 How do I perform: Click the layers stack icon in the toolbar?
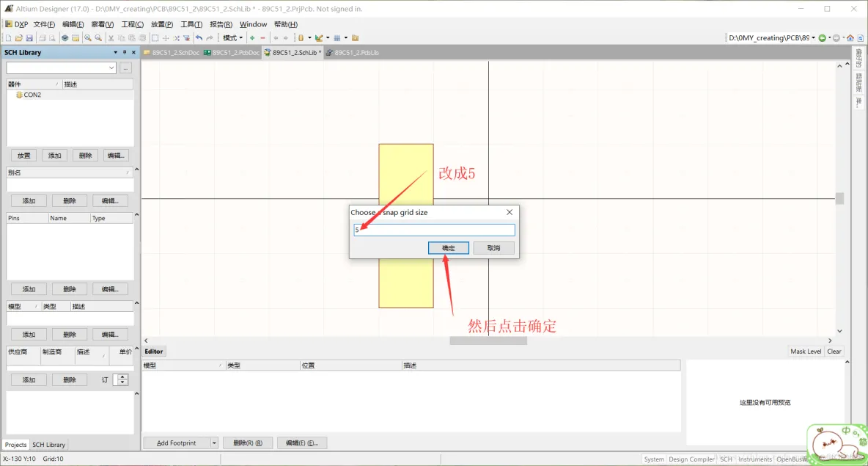65,38
